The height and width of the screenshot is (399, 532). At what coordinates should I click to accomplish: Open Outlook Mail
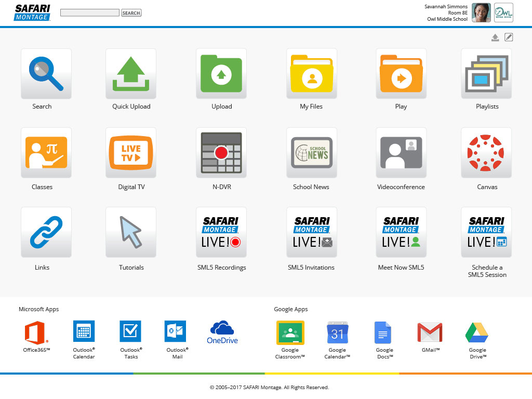click(176, 331)
